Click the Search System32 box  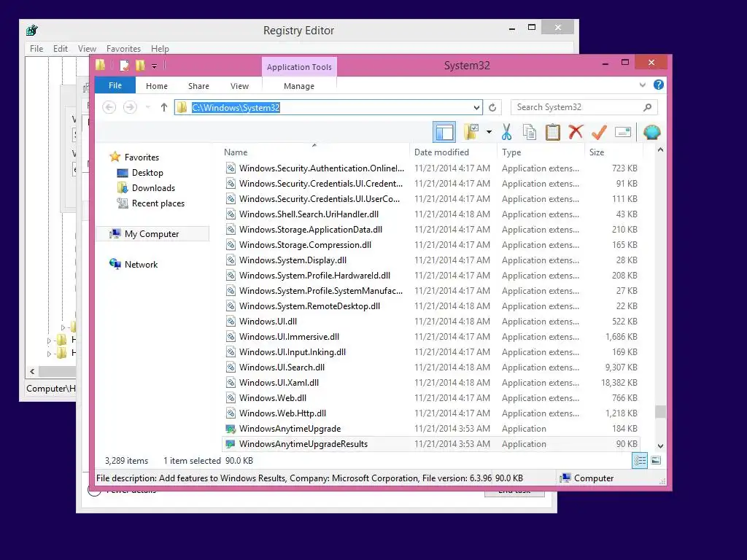click(584, 107)
